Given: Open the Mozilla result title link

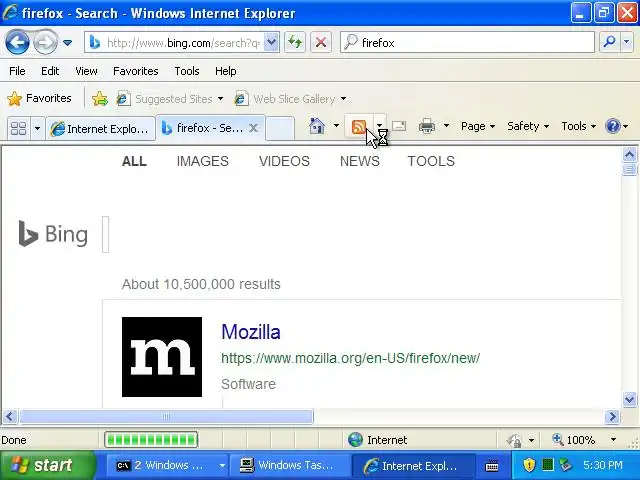Looking at the screenshot, I should (251, 332).
